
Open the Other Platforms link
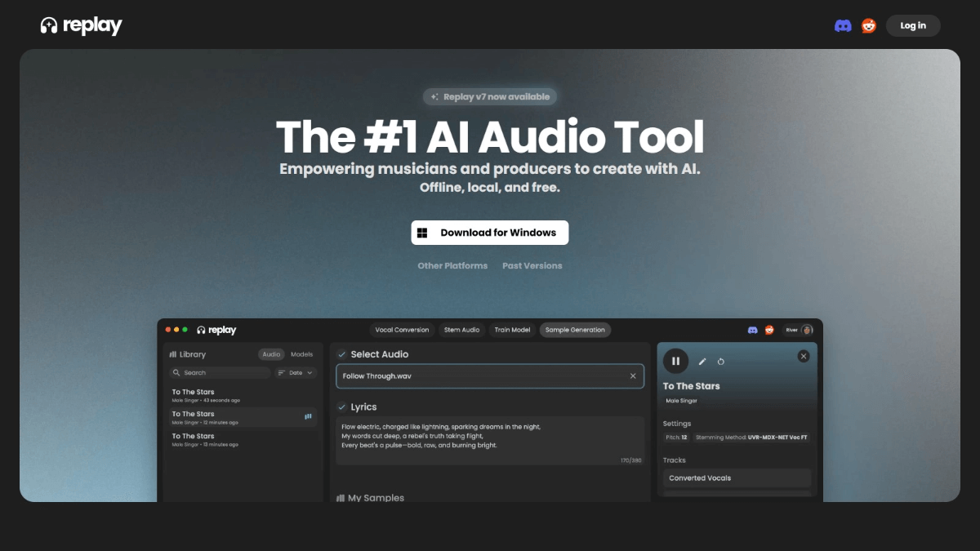tap(452, 266)
